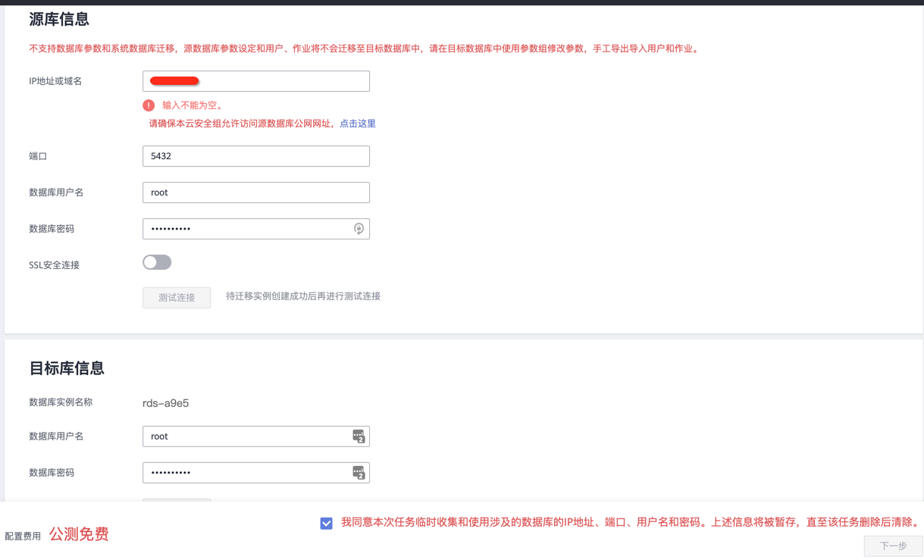Uncheck the agreement checkbox for collecting database info

pyautogui.click(x=327, y=523)
